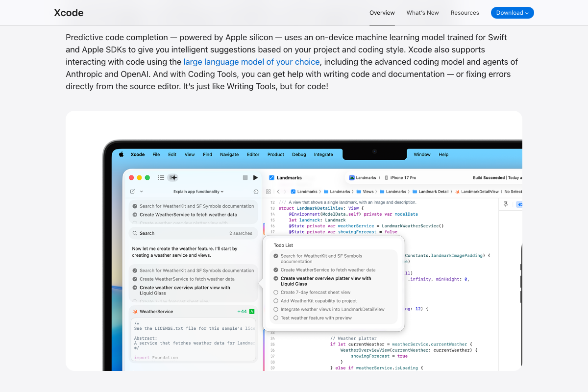Click the conversation list icon in the assistant toolbar

[162, 177]
